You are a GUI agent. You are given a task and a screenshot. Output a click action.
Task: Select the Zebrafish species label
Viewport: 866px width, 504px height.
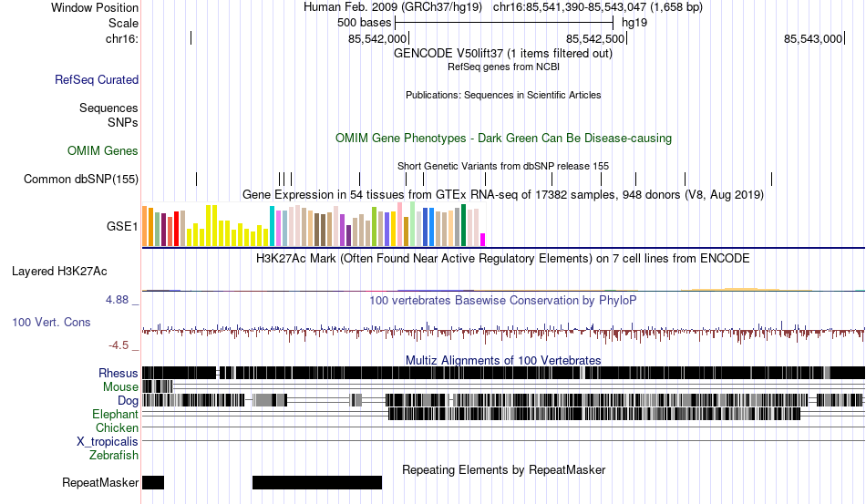click(x=114, y=456)
